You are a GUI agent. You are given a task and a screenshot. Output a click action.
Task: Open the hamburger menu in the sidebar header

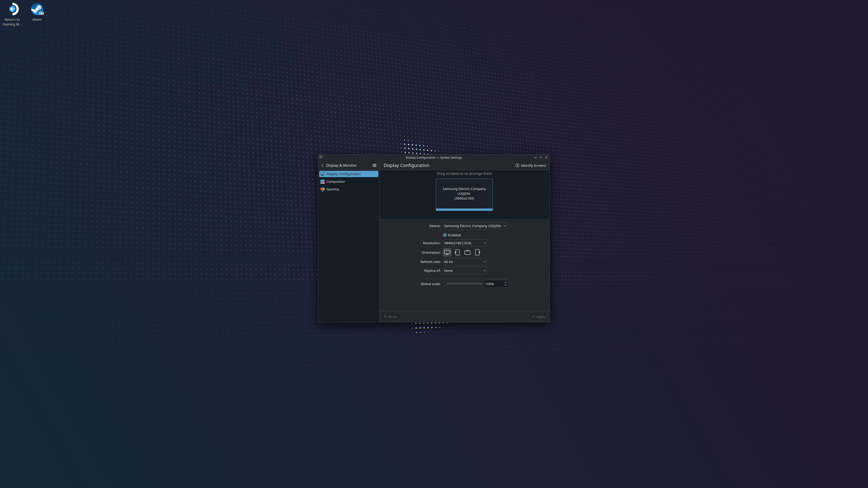click(x=374, y=165)
